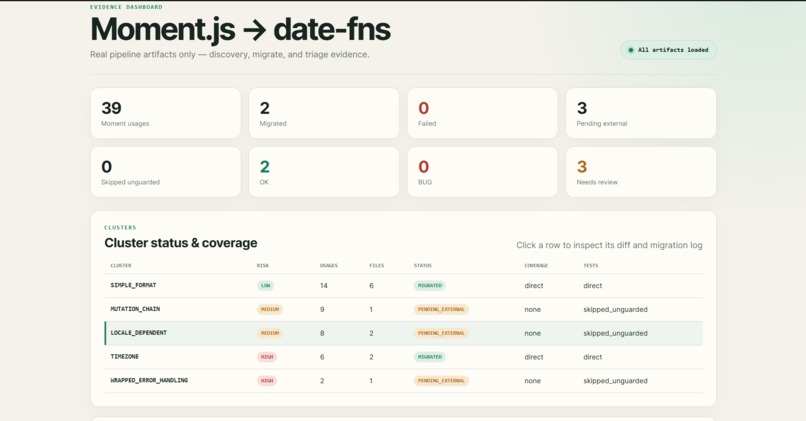806x421 pixels.
Task: Click the CLUSTER column header
Action: 121,266
